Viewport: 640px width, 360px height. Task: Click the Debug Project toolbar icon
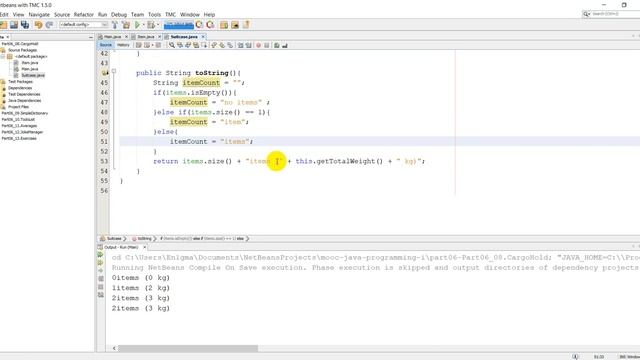151,25
